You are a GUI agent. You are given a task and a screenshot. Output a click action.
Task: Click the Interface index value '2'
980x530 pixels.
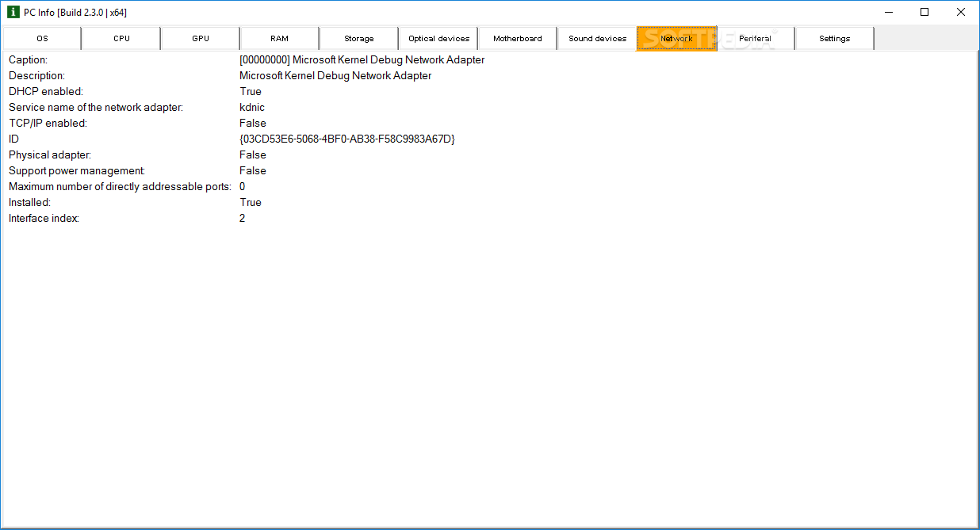coord(243,219)
